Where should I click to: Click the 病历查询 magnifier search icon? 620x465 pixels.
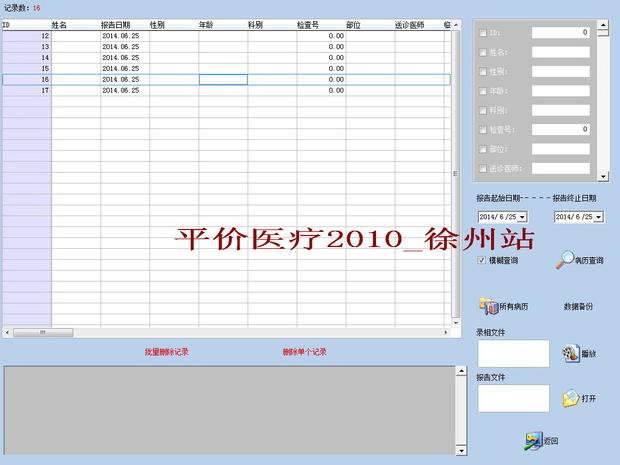566,260
